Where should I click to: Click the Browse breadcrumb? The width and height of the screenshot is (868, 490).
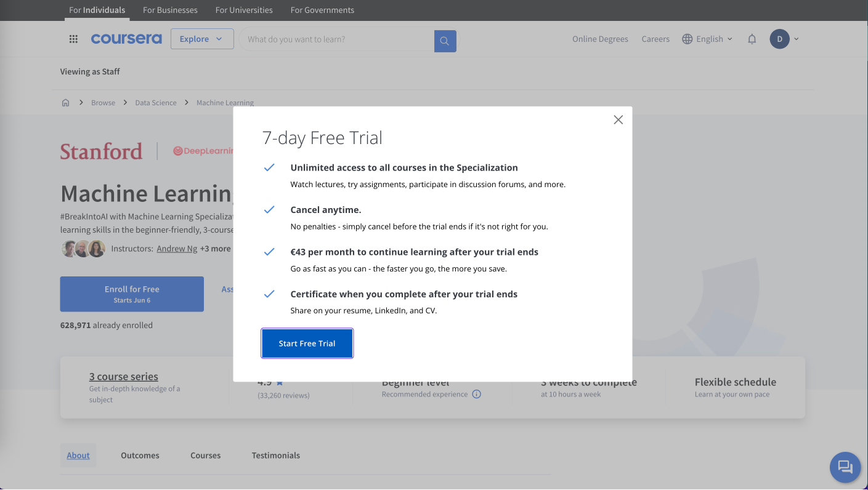click(103, 103)
